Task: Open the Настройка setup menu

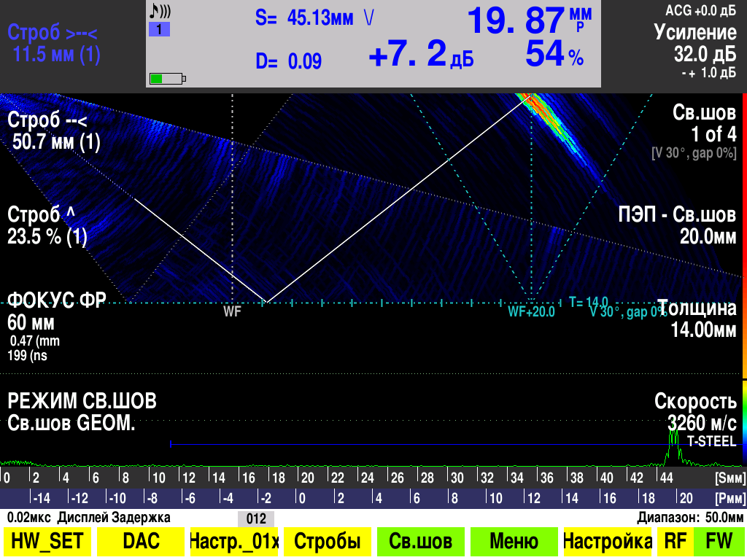Action: pyautogui.click(x=607, y=542)
